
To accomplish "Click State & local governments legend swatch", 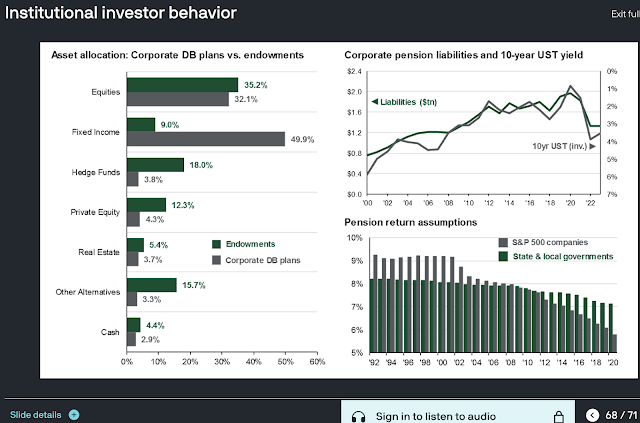I will (503, 256).
